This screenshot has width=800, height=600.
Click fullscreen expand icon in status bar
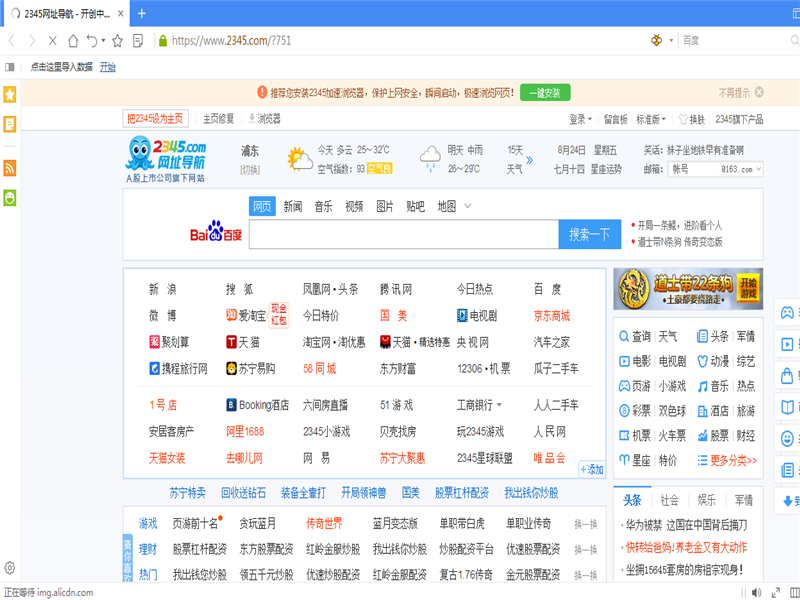[x=776, y=592]
